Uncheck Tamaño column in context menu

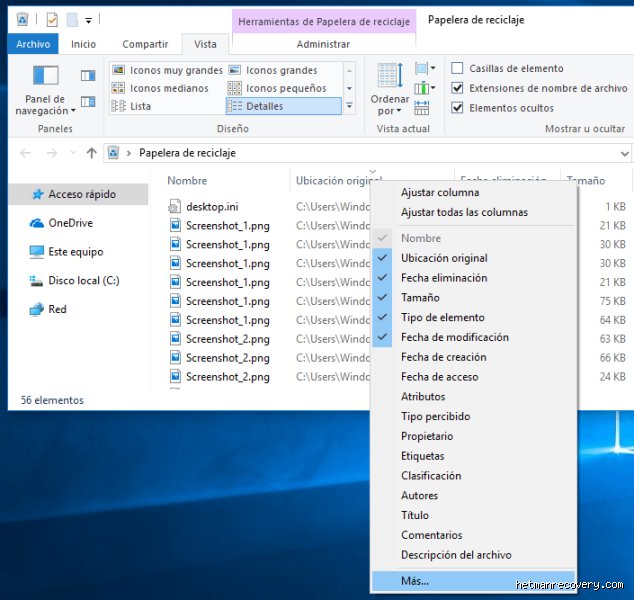point(473,298)
